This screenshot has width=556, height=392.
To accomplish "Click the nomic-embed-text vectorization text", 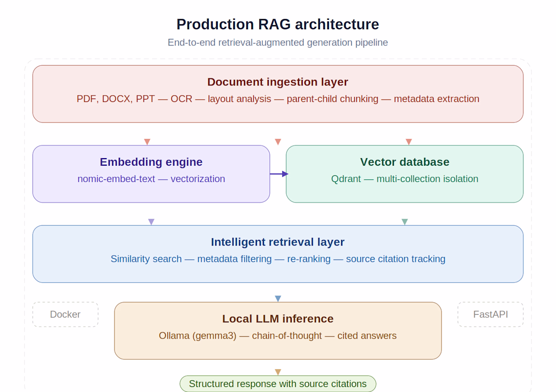I will click(151, 179).
